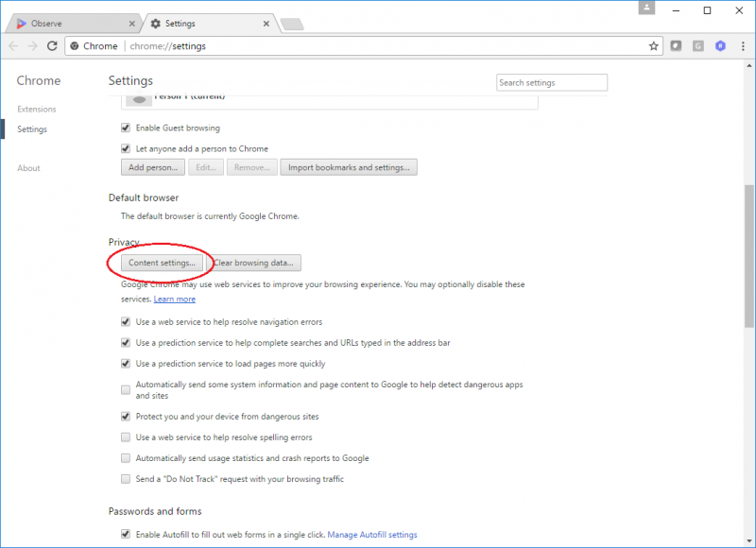Maximize the Chrome window

click(x=707, y=10)
